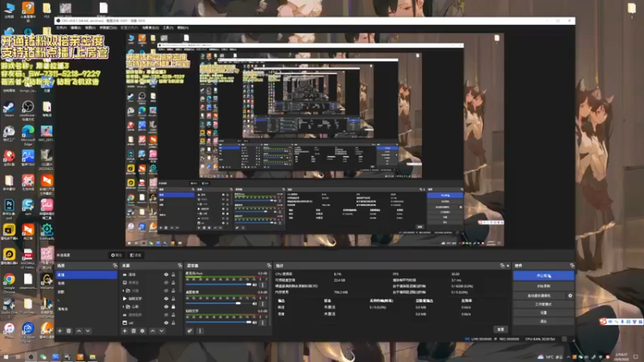Open Settings from Controls dock

[x=543, y=313]
